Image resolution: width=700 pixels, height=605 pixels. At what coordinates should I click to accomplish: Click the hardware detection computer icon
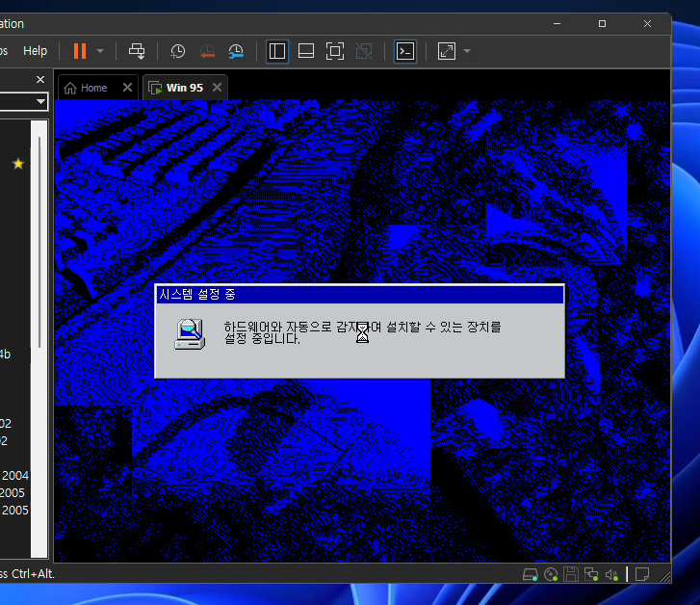(190, 334)
